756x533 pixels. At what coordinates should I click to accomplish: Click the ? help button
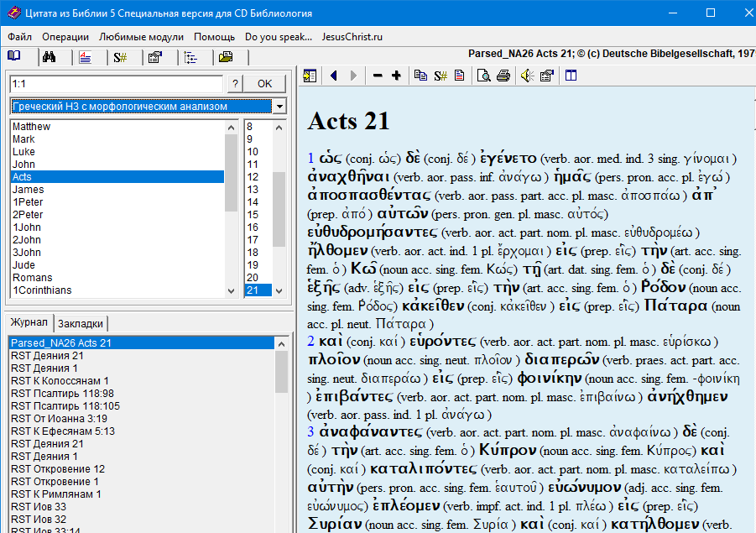(x=236, y=83)
